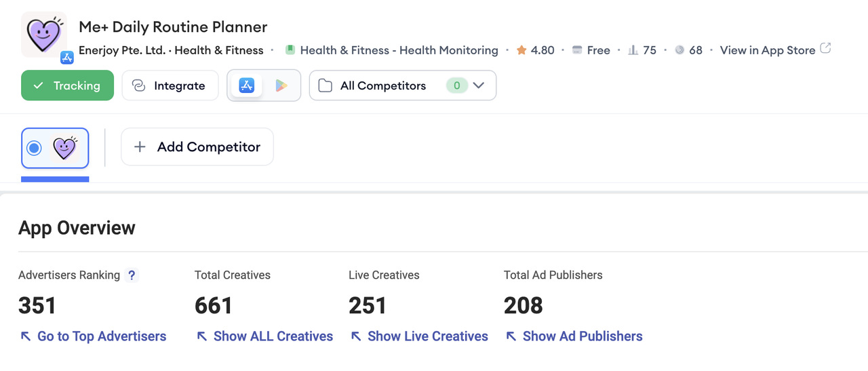The width and height of the screenshot is (868, 371).
Task: Click the folder icon in All Competitors selector
Action: 325,85
